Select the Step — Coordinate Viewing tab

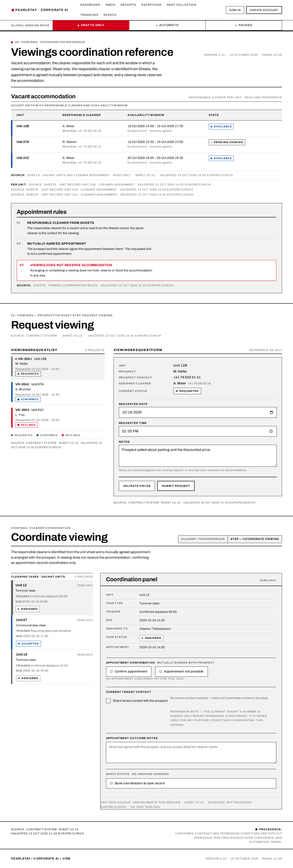pyautogui.click(x=255, y=539)
